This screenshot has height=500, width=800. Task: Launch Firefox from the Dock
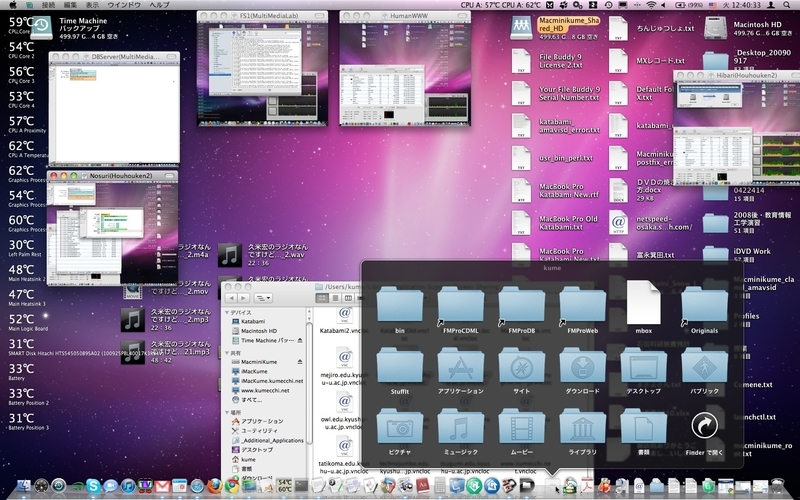(214, 485)
